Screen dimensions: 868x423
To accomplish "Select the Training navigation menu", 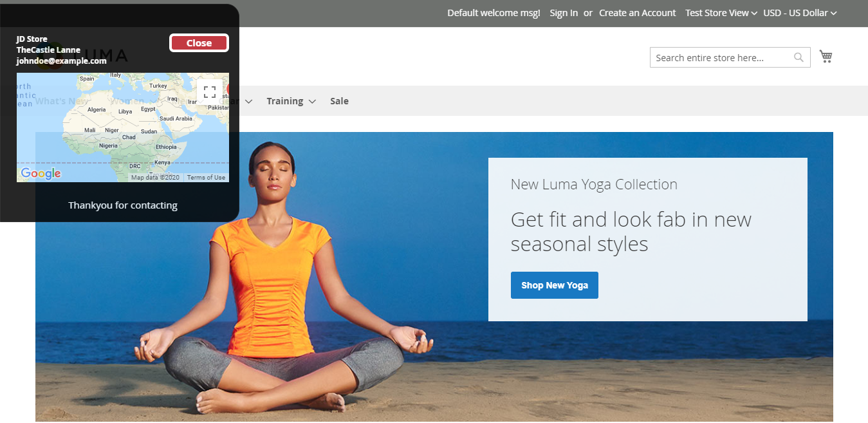I will coord(285,101).
